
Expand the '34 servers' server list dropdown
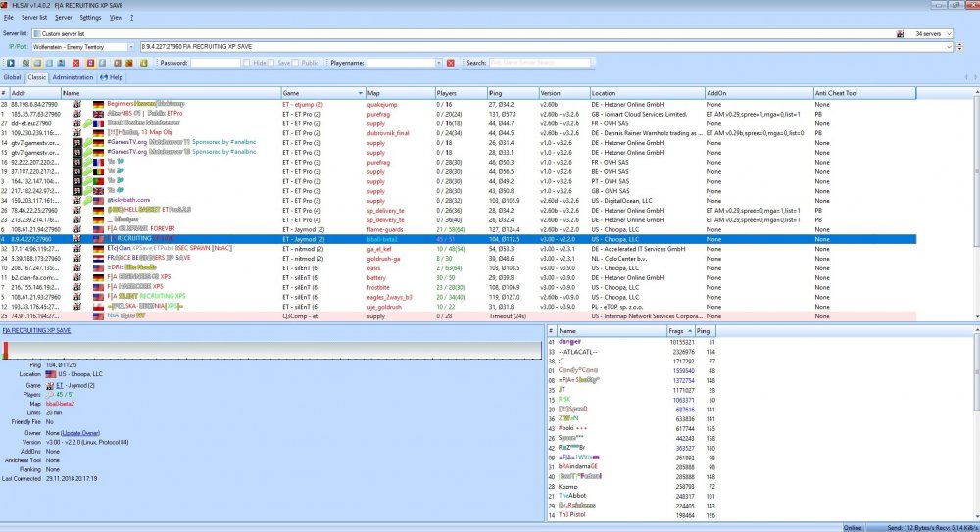click(x=949, y=33)
